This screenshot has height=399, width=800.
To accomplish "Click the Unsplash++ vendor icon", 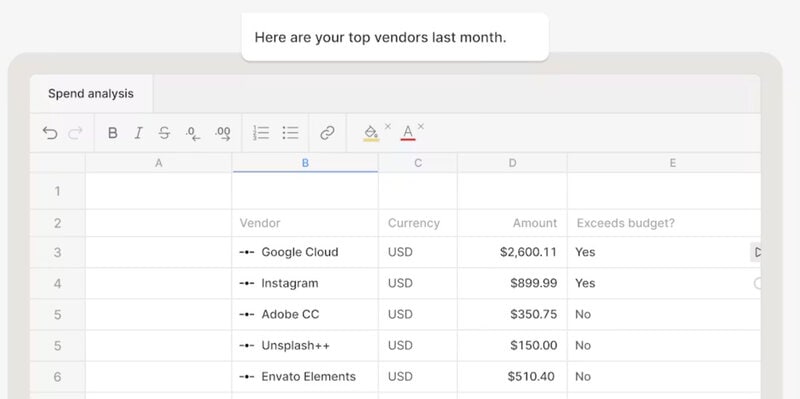I will click(247, 345).
